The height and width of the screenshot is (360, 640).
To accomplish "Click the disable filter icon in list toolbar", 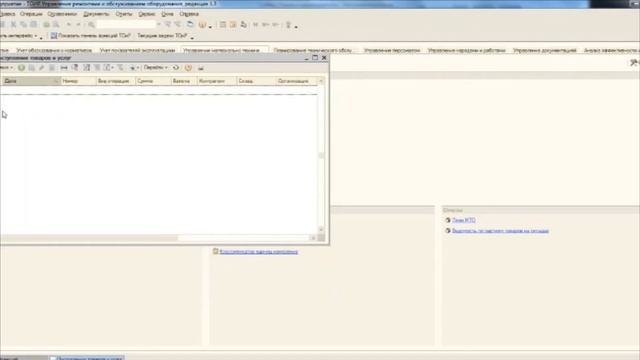I will (x=120, y=68).
